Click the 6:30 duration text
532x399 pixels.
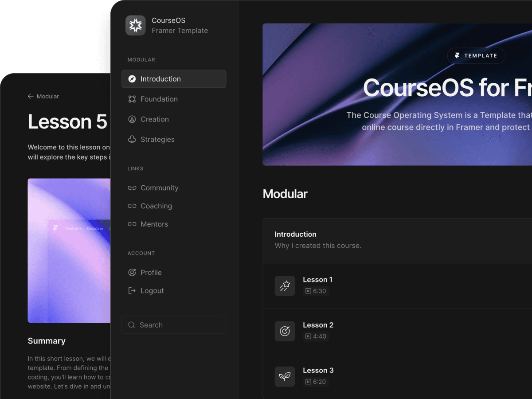point(320,291)
